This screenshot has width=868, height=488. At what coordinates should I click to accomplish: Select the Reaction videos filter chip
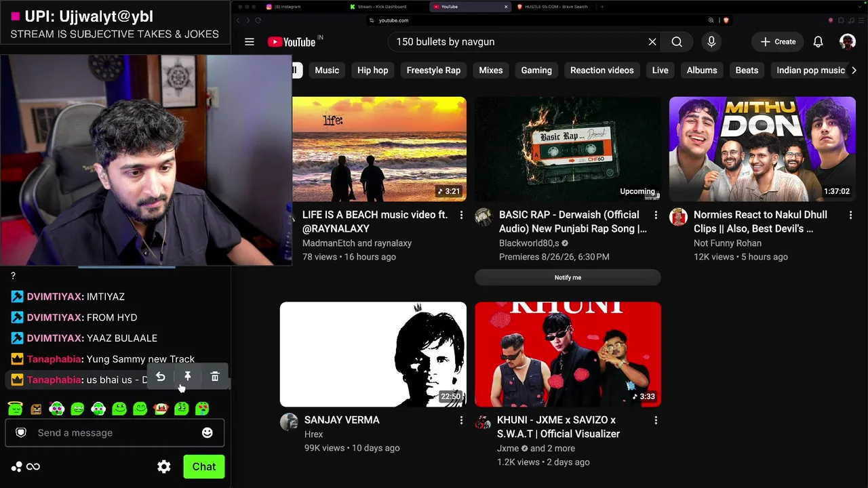click(602, 70)
